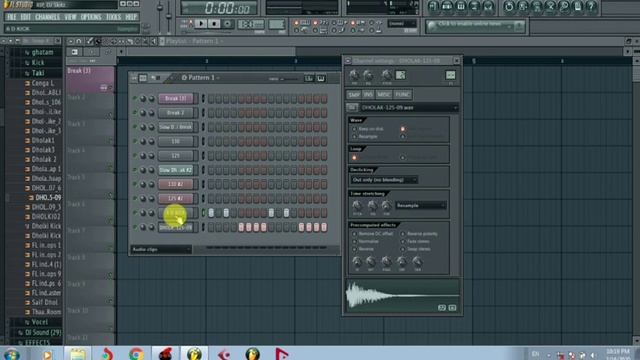Image resolution: width=640 pixels, height=360 pixels.
Task: Open the OPTIONS menu
Action: (x=91, y=17)
